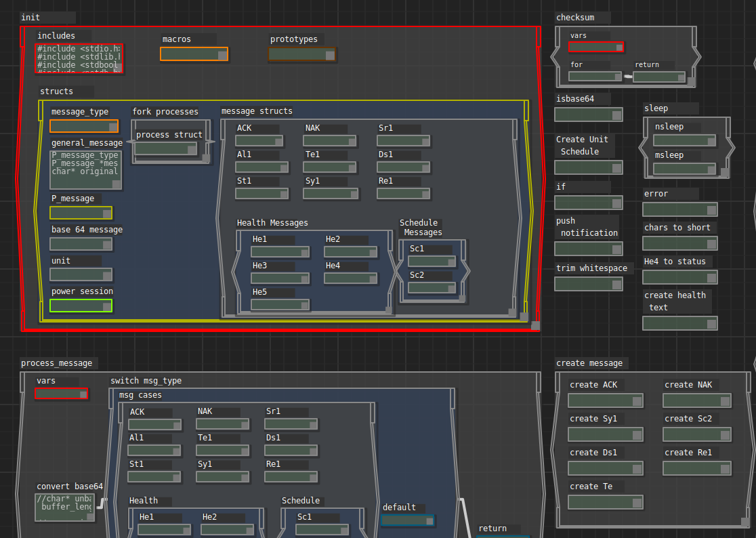The height and width of the screenshot is (538, 756).
Task: Select the He4 to status slot
Action: click(x=679, y=277)
